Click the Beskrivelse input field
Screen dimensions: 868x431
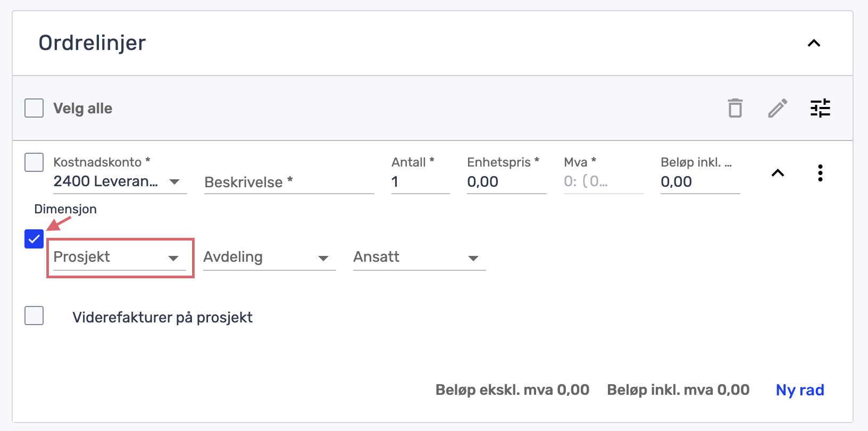[289, 182]
